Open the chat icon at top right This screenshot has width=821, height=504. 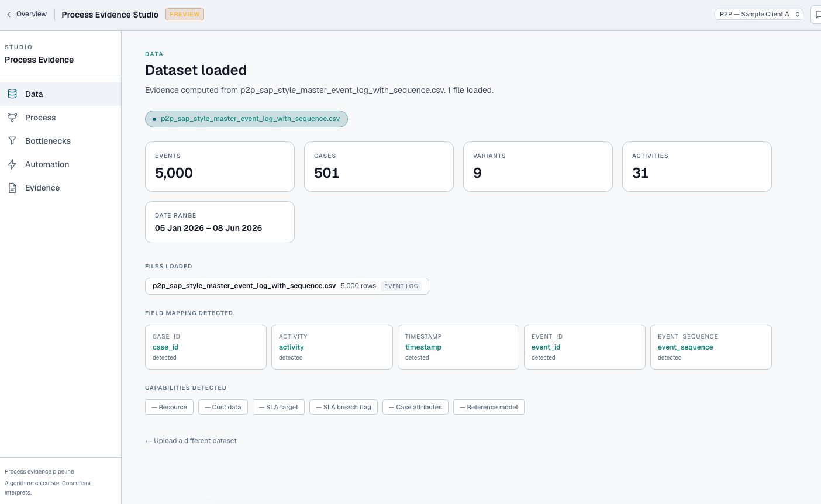tap(817, 15)
